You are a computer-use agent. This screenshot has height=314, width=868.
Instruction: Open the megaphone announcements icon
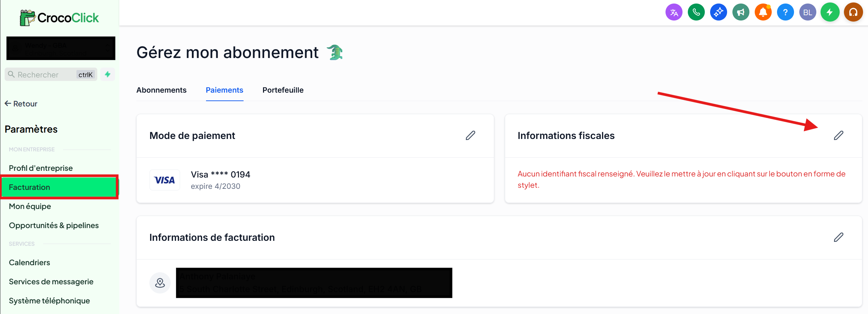[x=741, y=12]
